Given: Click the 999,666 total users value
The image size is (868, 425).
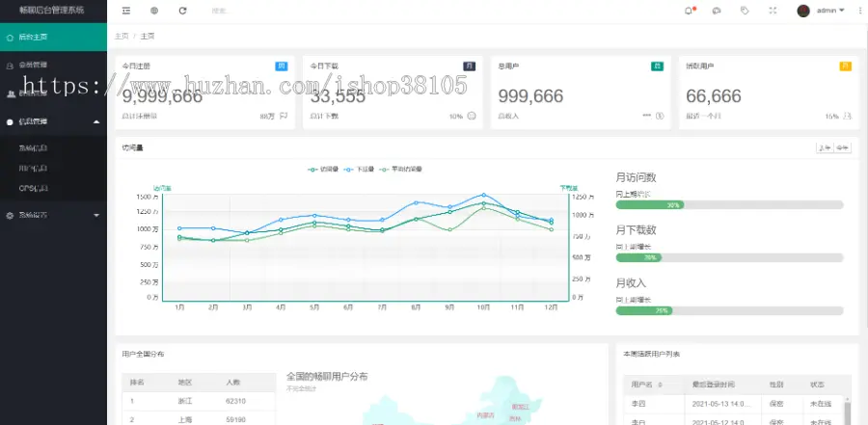Looking at the screenshot, I should coord(530,96).
